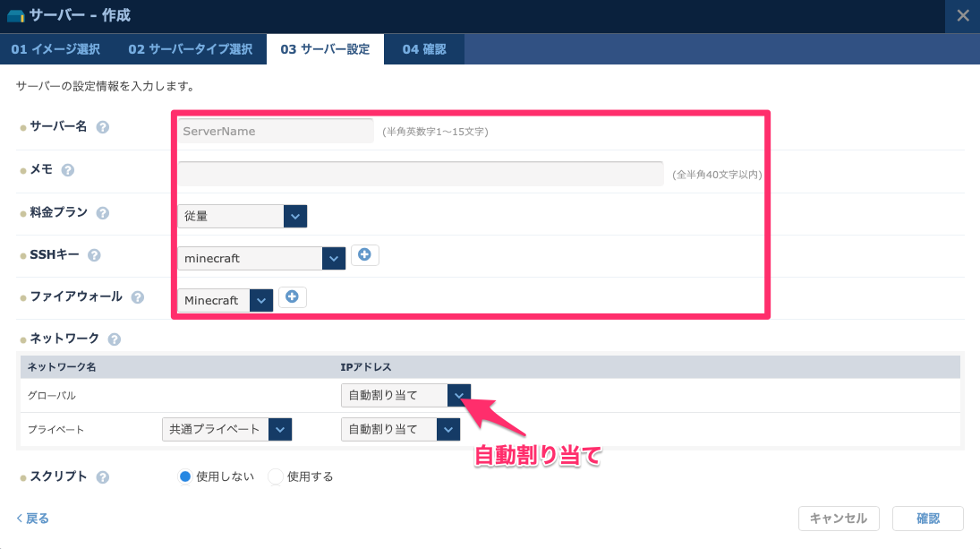Open help icon beside ネットワーク

[x=115, y=339]
